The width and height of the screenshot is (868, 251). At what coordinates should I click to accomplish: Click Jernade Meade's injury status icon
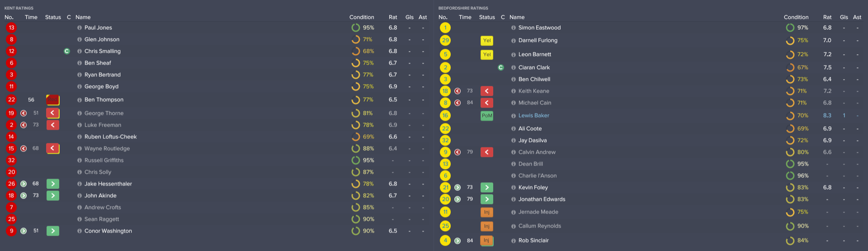[486, 212]
